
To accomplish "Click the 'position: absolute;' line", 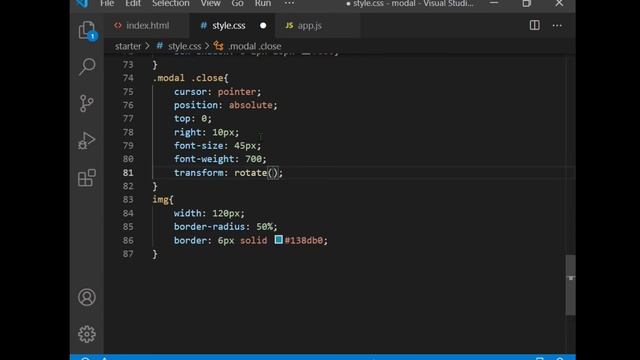I will tap(225, 105).
